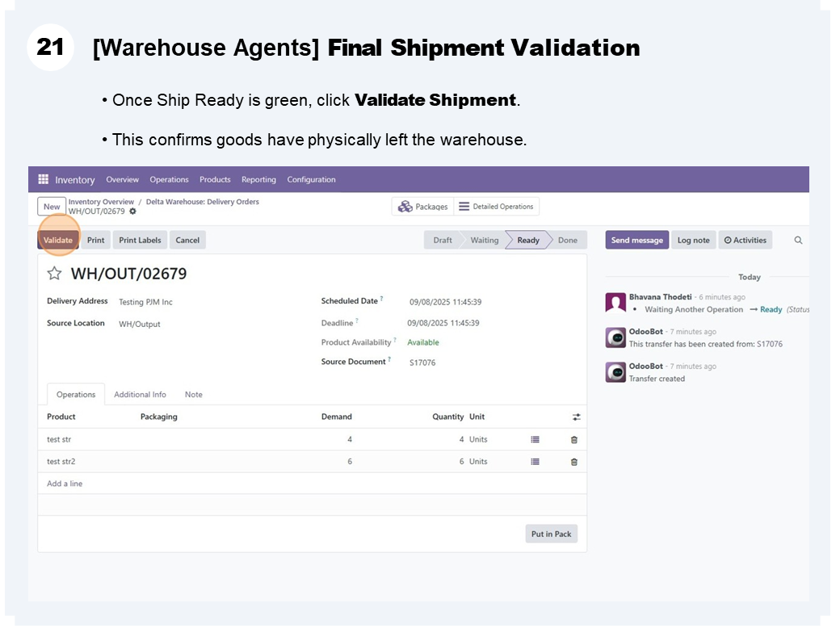Click the gear icon beside WH/OUT/02679 breadcrumb
840x641 pixels.
pyautogui.click(x=132, y=212)
